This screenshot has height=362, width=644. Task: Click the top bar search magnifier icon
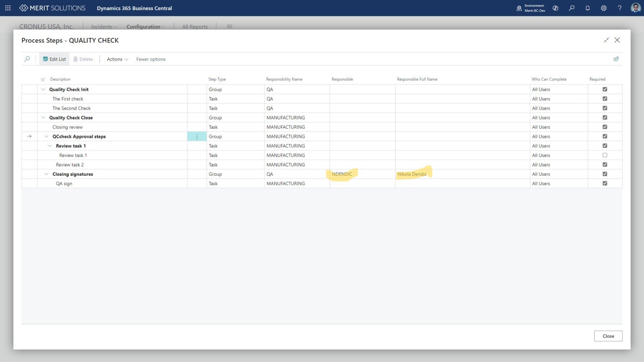(x=572, y=8)
